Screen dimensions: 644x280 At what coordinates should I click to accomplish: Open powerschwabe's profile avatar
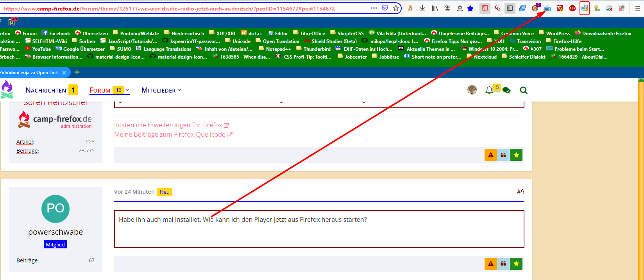[x=55, y=209]
